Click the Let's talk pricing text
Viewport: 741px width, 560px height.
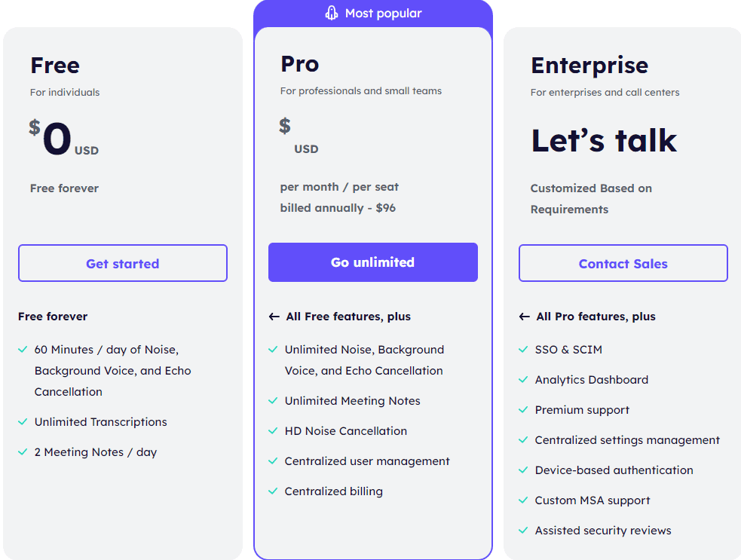604,140
